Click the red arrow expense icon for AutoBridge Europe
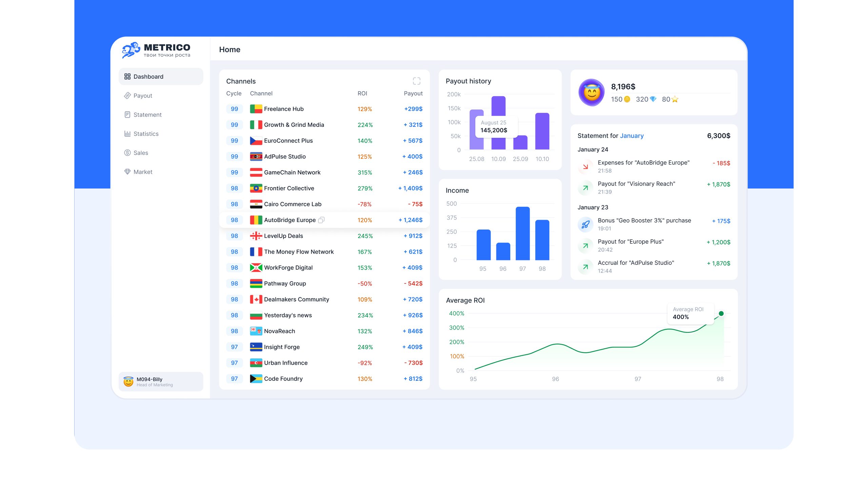This screenshot has height=495, width=868. pos(585,166)
